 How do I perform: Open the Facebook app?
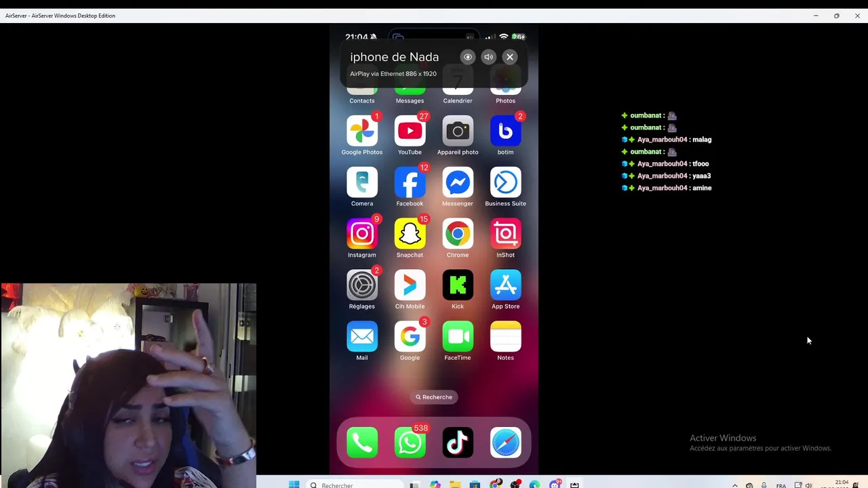point(410,182)
